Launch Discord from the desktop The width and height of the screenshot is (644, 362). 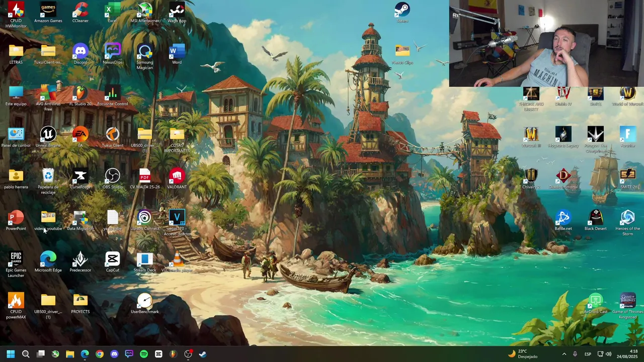80,54
